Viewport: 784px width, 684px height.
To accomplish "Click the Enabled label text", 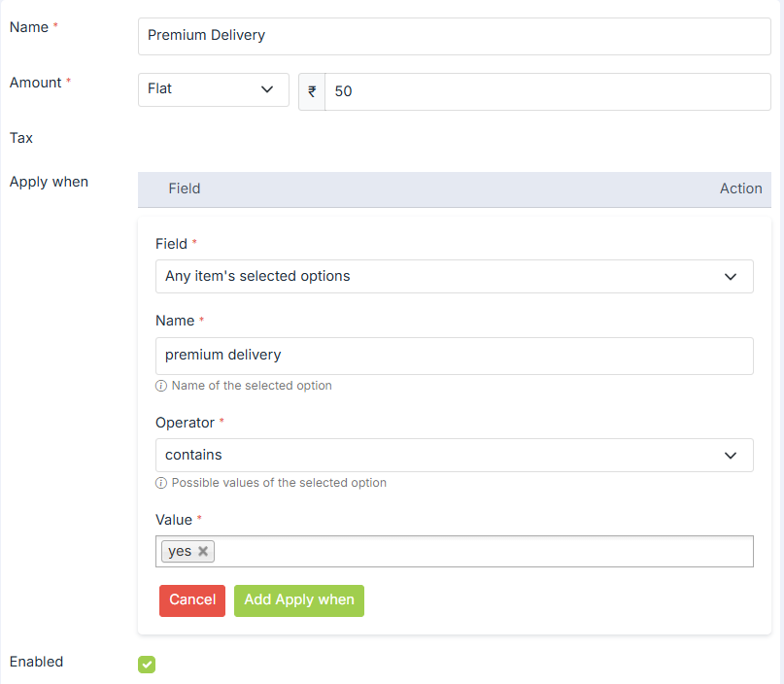I will click(x=36, y=662).
